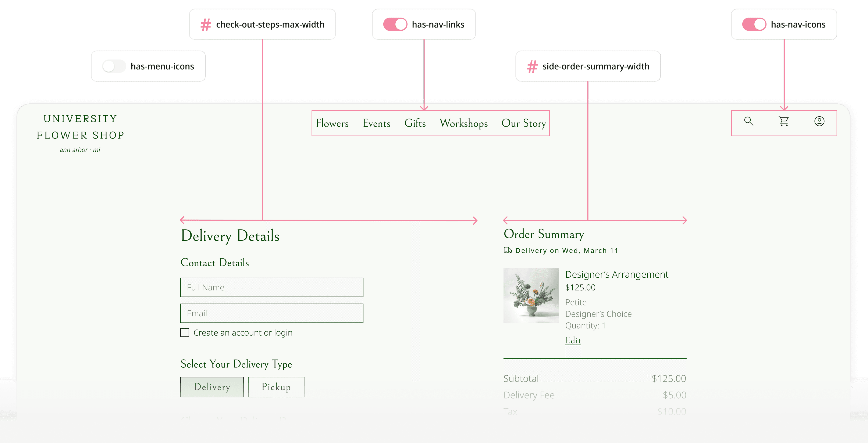
Task: Click the Edit link in Order Summary
Action: click(x=573, y=340)
